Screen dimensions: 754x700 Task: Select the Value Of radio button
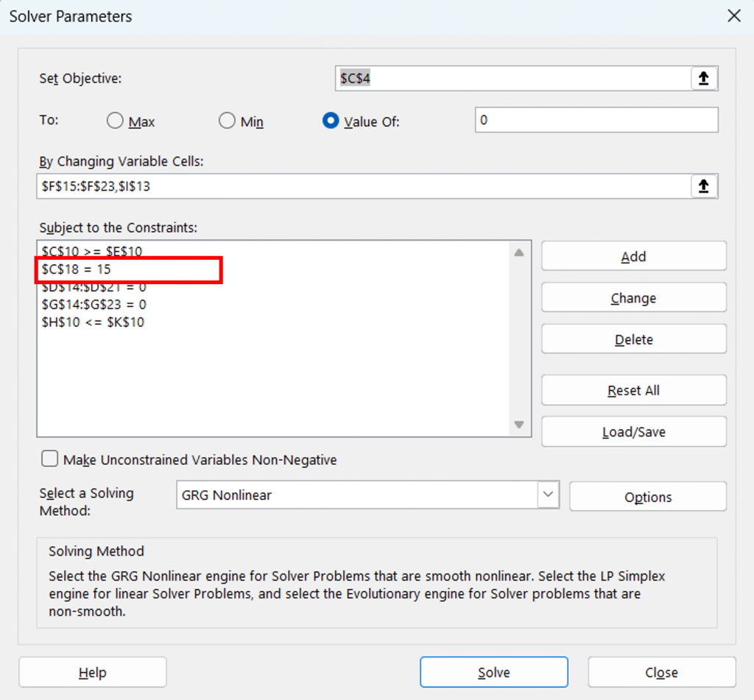[331, 121]
